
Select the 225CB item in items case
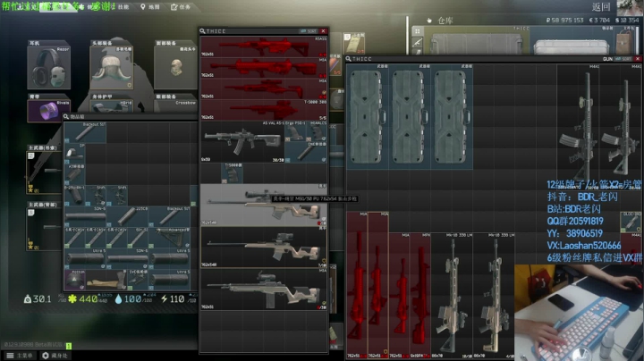click(x=127, y=216)
